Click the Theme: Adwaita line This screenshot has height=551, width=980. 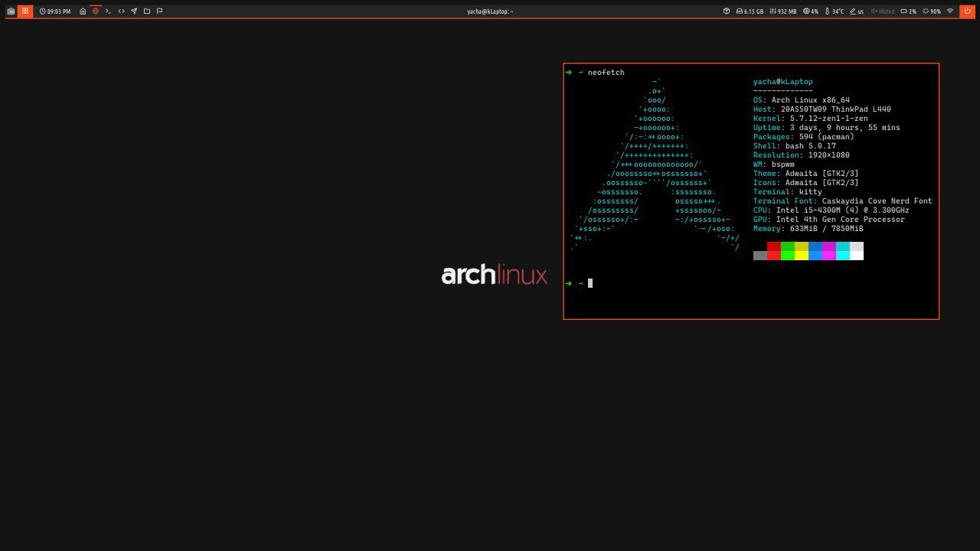[805, 174]
